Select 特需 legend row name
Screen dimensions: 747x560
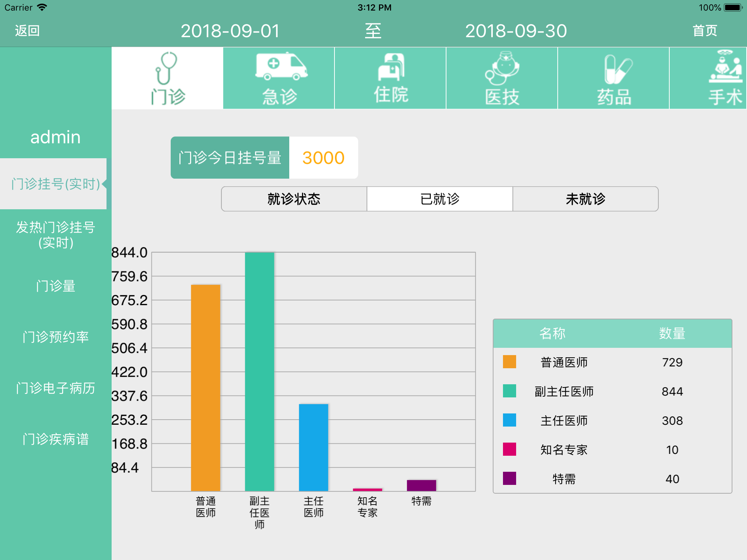tap(564, 479)
